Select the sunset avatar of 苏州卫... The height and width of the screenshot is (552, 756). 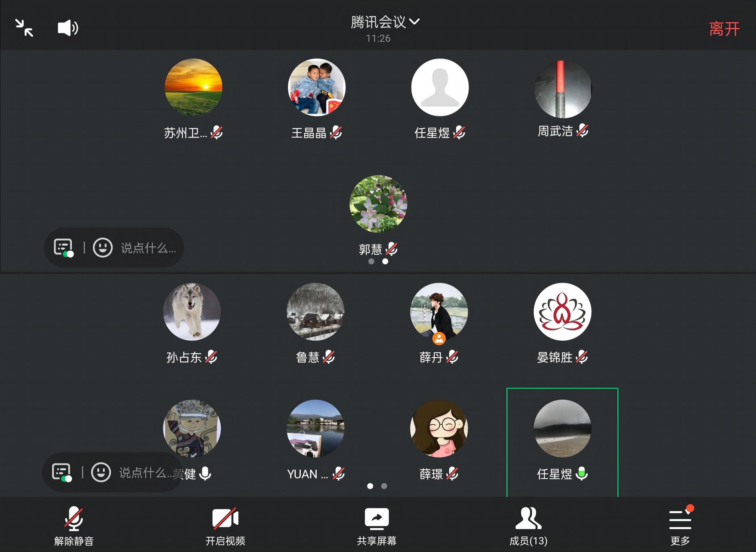click(194, 88)
